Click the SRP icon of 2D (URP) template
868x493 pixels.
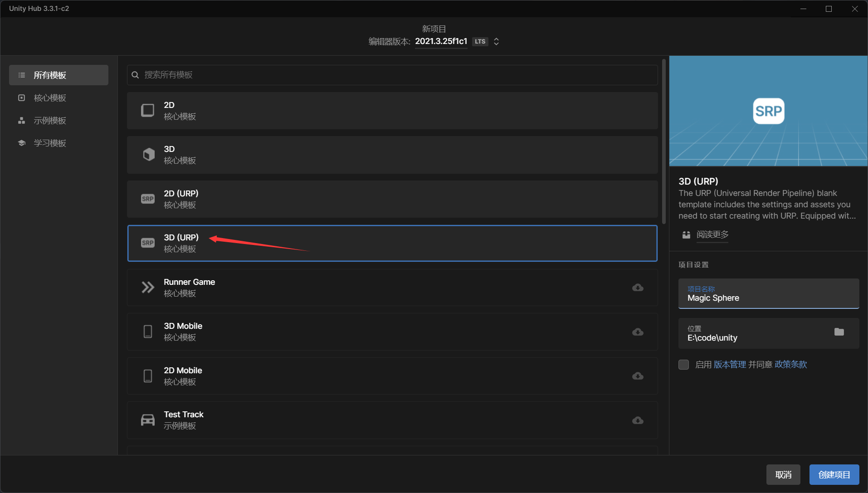pyautogui.click(x=148, y=199)
